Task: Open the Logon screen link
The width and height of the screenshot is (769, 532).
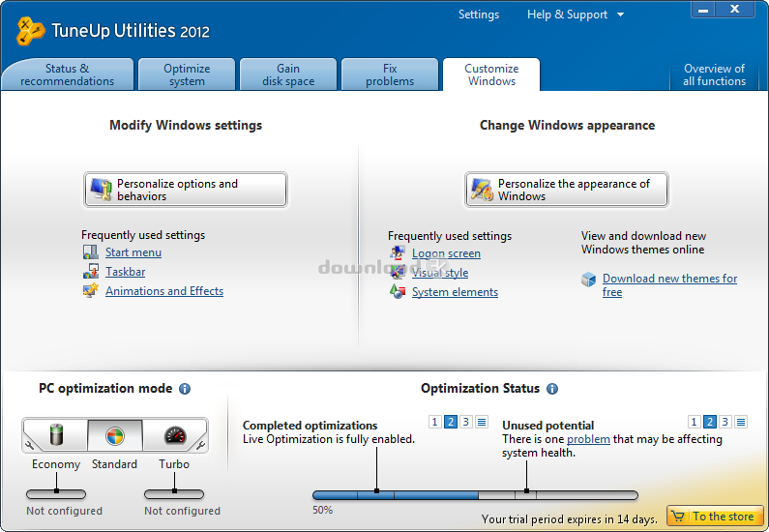Action: pos(446,253)
